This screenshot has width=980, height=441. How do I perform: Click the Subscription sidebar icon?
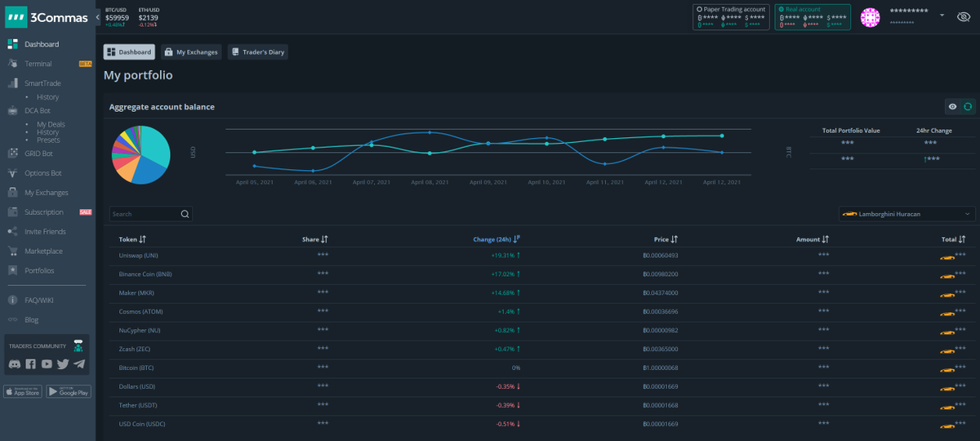[13, 212]
